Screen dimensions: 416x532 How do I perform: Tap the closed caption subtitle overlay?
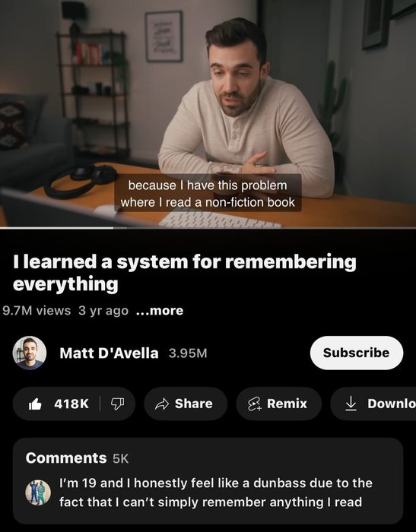tap(208, 193)
